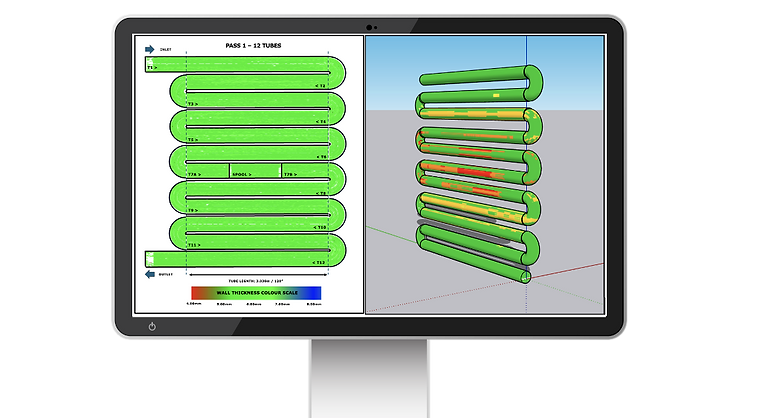Select tube label T9
This screenshot has height=418, width=770.
click(193, 210)
